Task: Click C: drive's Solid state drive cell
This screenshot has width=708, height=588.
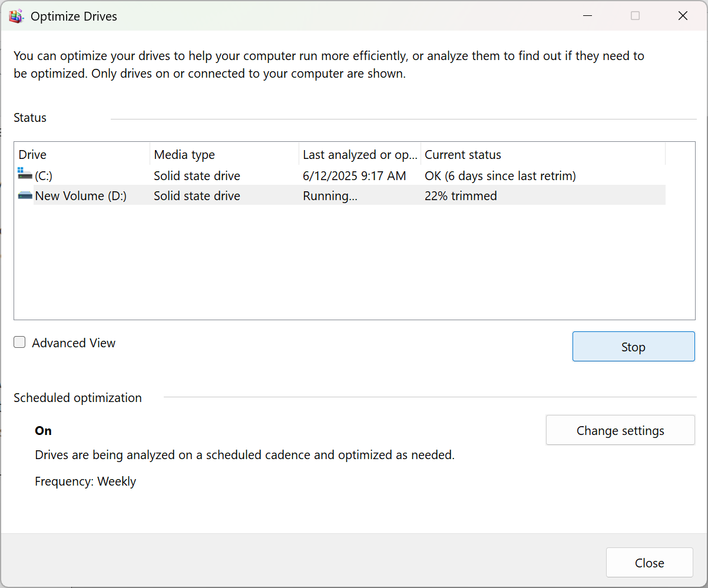Action: [197, 175]
